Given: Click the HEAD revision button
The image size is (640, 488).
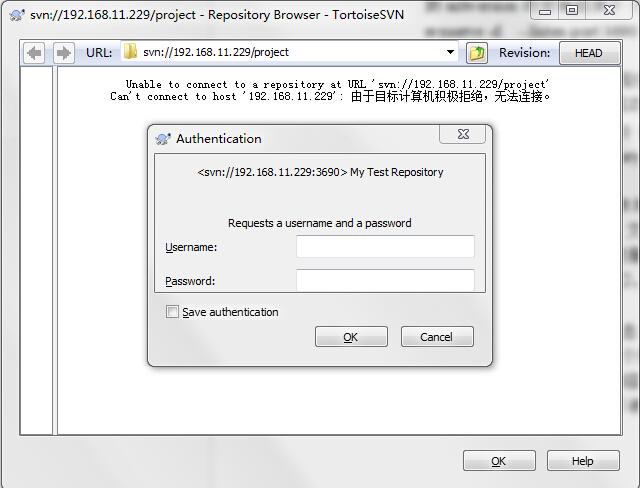Looking at the screenshot, I should point(589,53).
